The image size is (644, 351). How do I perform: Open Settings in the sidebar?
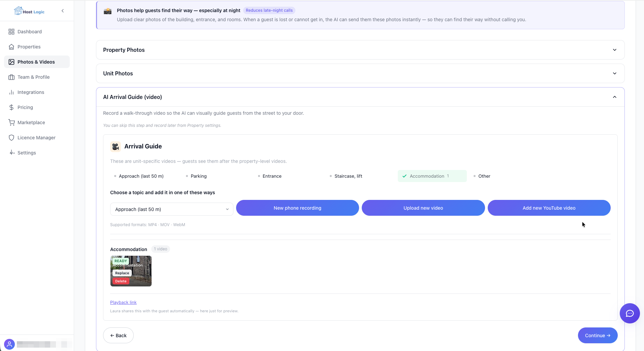(x=37, y=153)
